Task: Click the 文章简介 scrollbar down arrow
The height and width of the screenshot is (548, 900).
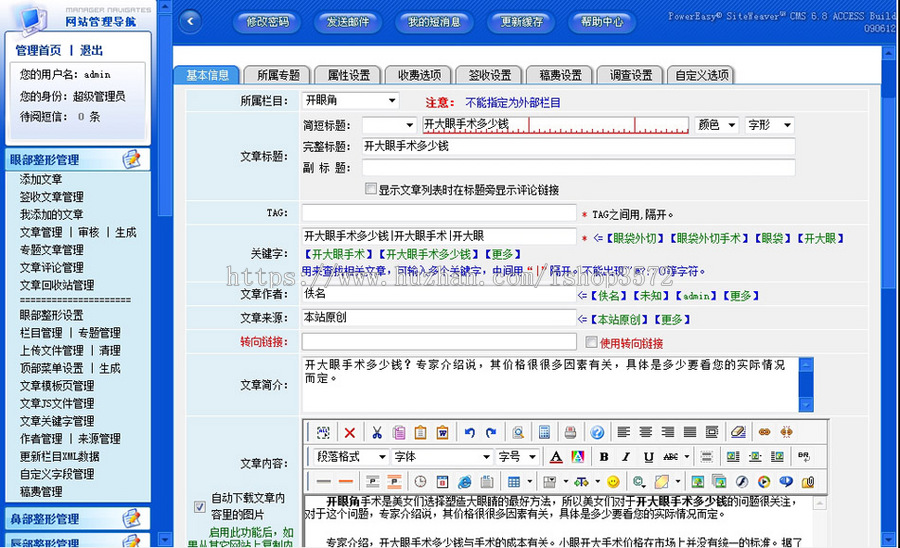Action: point(806,405)
